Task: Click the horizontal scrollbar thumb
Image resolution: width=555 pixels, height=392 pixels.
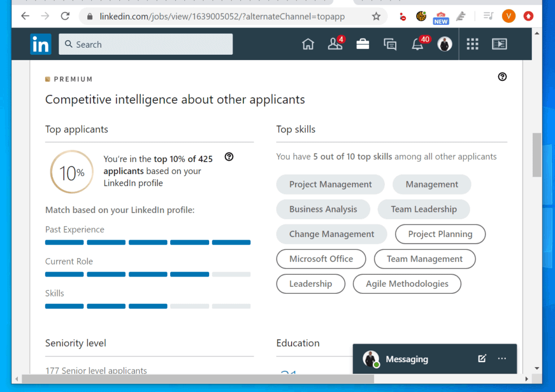Action: pyautogui.click(x=198, y=379)
